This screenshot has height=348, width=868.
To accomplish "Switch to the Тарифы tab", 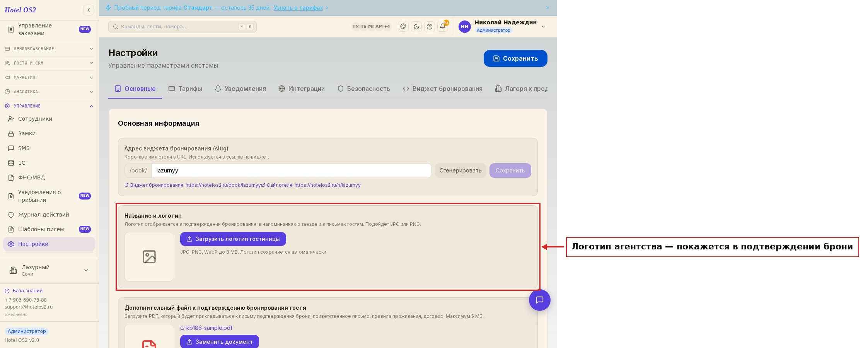I will [x=185, y=89].
